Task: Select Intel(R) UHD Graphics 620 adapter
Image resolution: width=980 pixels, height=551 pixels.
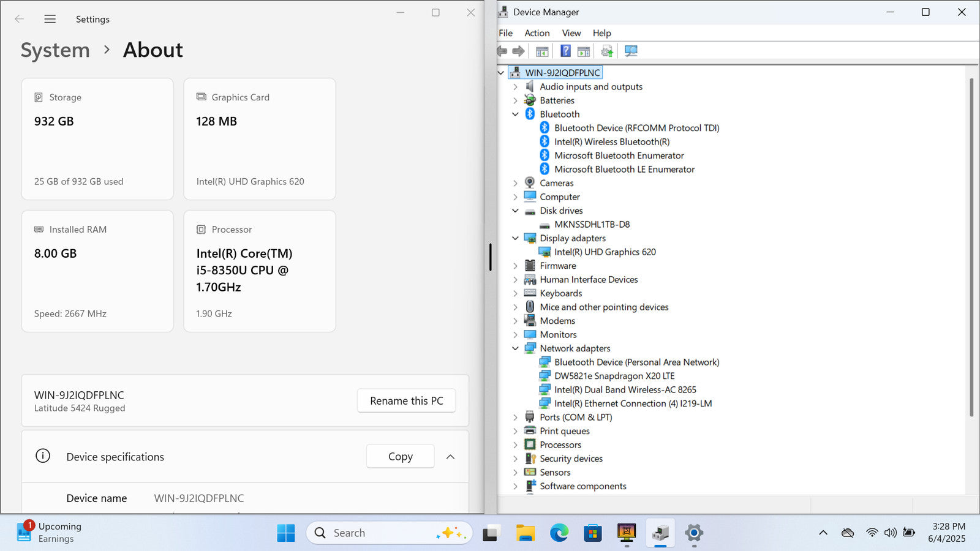Action: pos(605,252)
